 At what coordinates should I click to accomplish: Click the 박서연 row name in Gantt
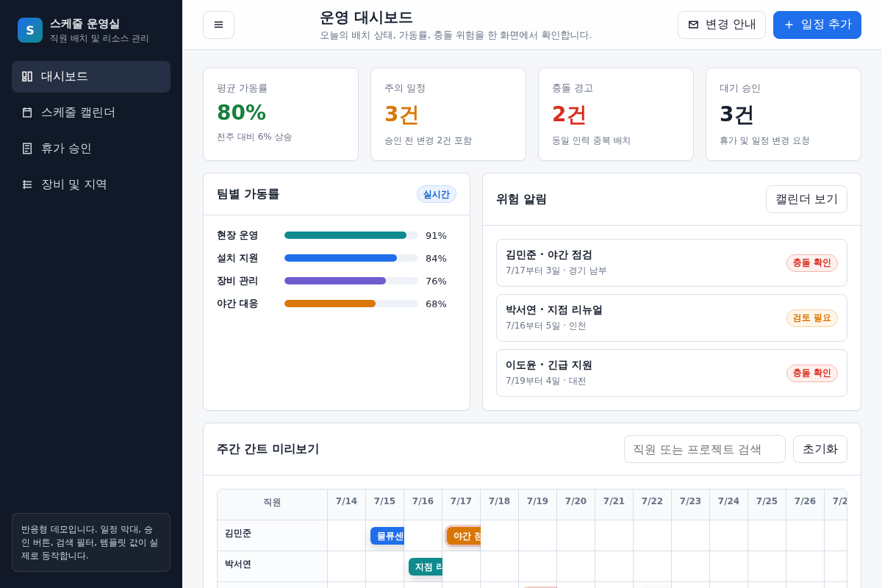pos(238,564)
